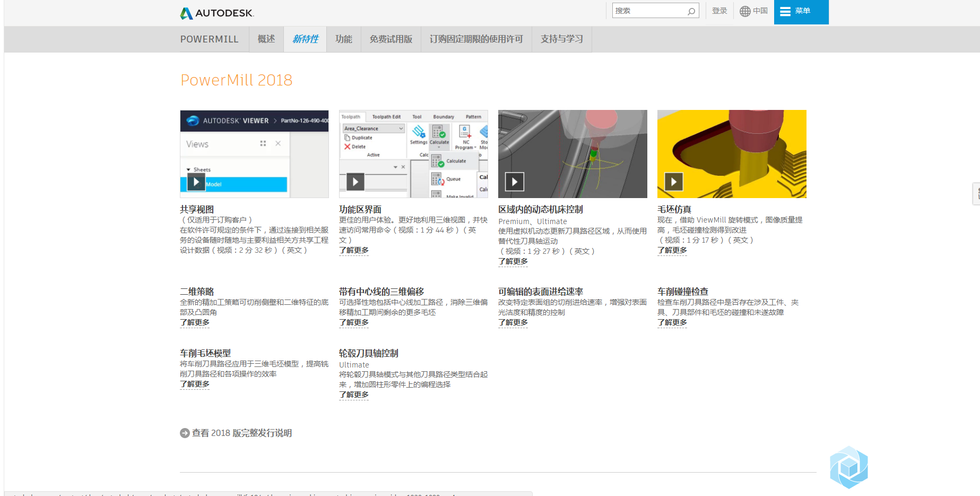Image resolution: width=980 pixels, height=496 pixels.
Task: Switch to the 新特性 tab
Action: coord(306,39)
